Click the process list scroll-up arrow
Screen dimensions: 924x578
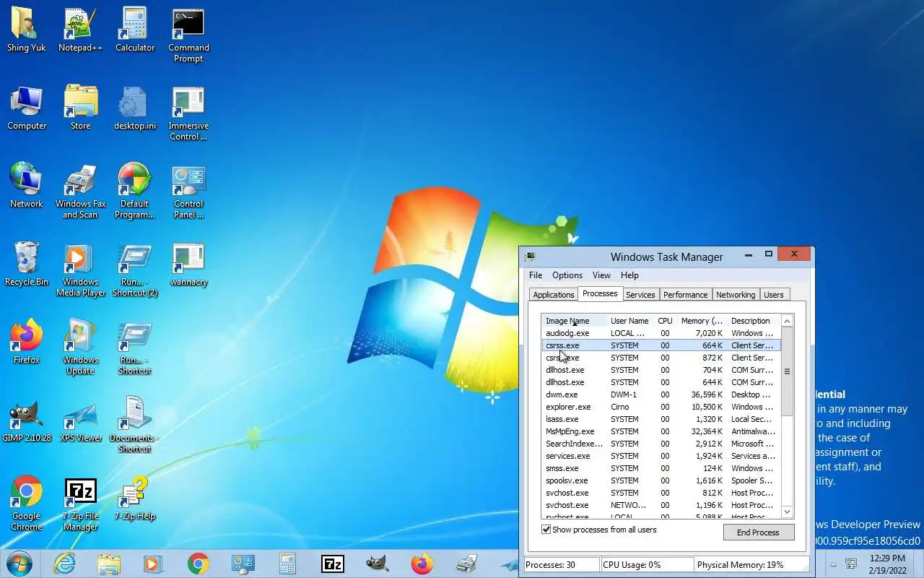788,321
